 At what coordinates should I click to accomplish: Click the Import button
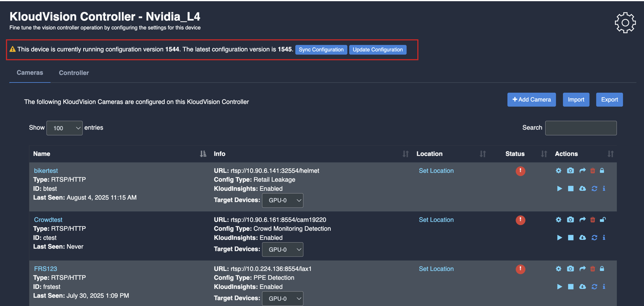(576, 100)
